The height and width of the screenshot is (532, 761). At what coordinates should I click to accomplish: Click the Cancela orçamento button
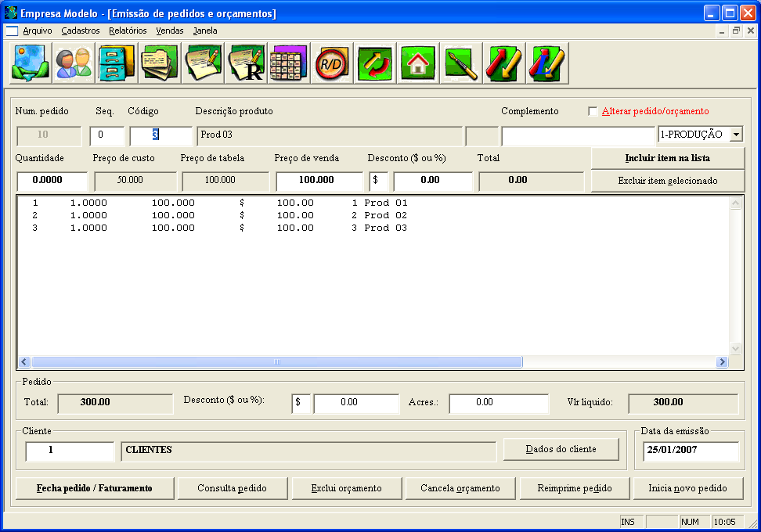pyautogui.click(x=460, y=488)
